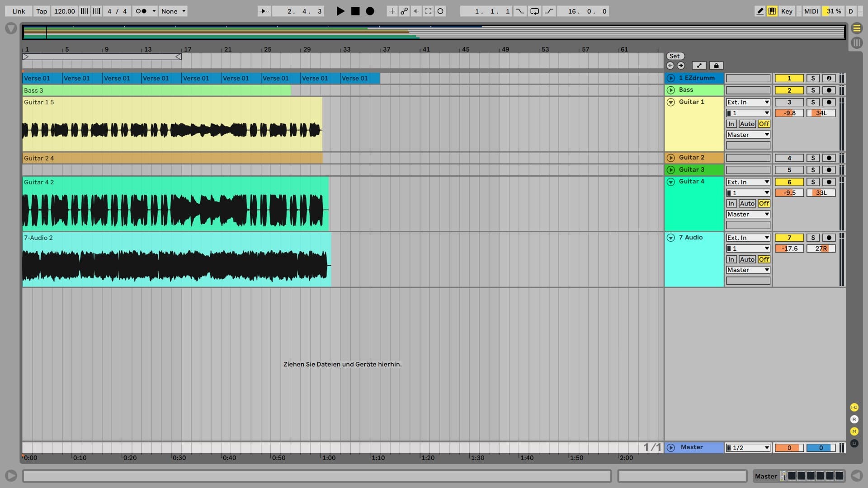Image resolution: width=868 pixels, height=488 pixels.
Task: Toggle the Track Delay D visibility button
Action: (854, 444)
